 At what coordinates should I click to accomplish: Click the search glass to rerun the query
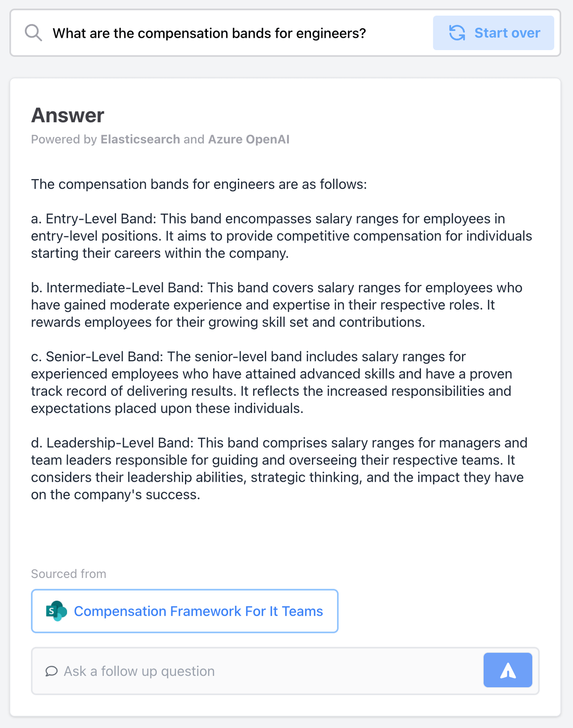33,33
